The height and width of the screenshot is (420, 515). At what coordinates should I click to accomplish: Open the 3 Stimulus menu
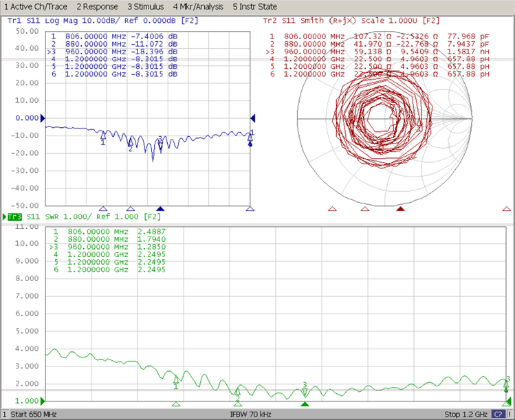click(146, 6)
